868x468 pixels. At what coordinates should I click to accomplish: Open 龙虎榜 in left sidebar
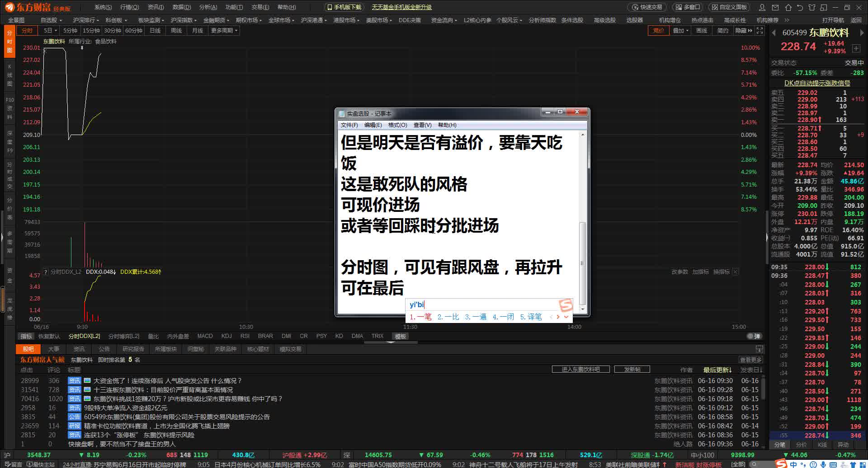tap(9, 309)
